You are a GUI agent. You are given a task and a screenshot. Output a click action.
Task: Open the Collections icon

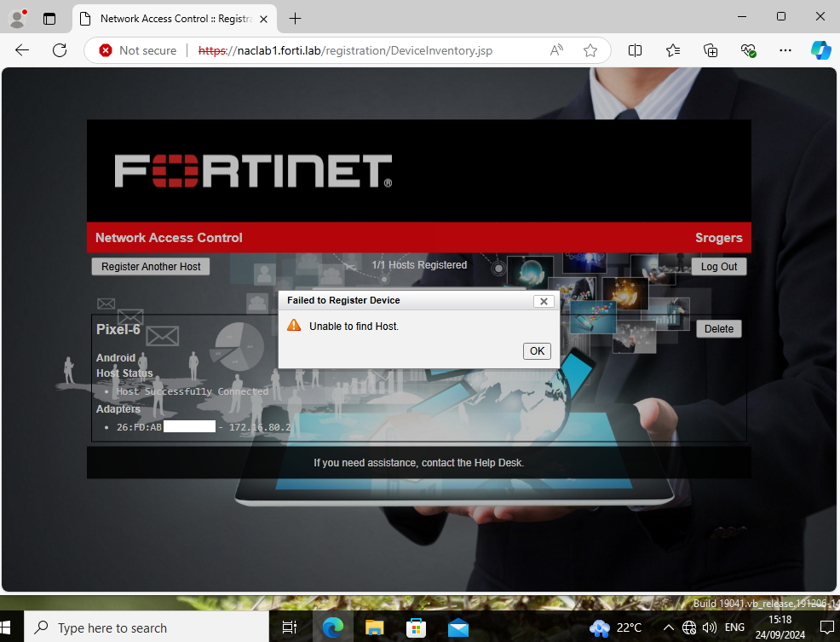[x=711, y=50]
